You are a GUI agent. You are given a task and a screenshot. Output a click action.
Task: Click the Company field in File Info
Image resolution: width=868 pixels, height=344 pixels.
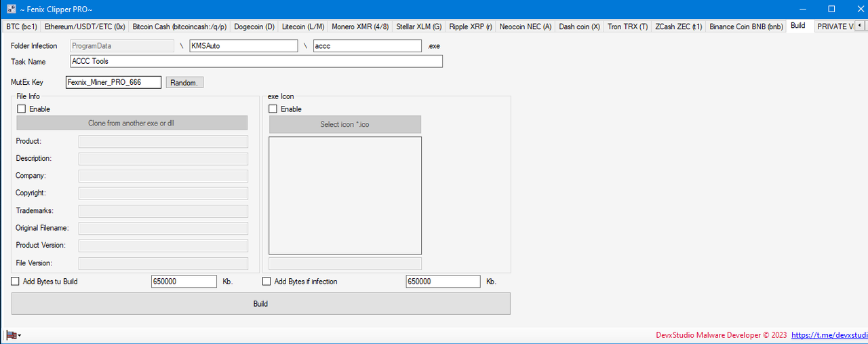click(163, 176)
